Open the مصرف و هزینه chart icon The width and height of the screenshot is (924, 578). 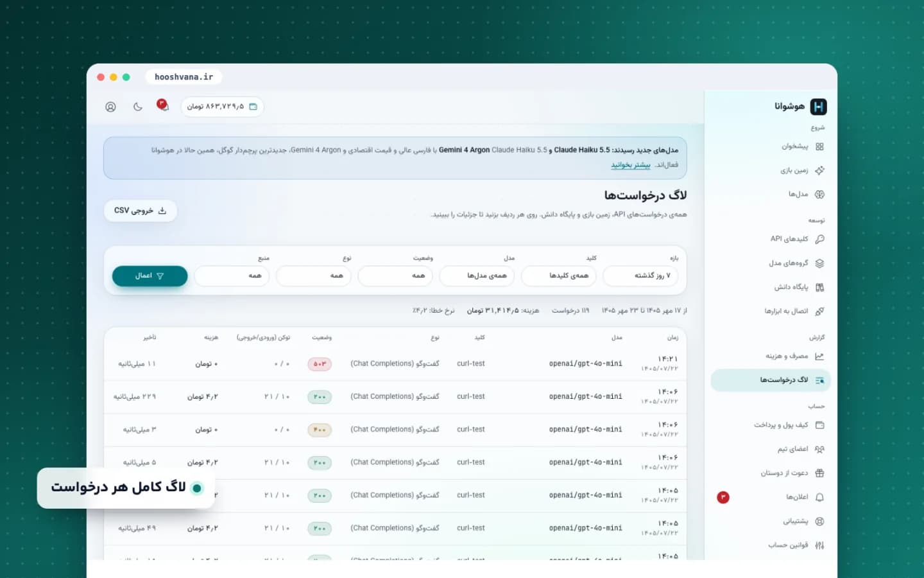coord(819,356)
